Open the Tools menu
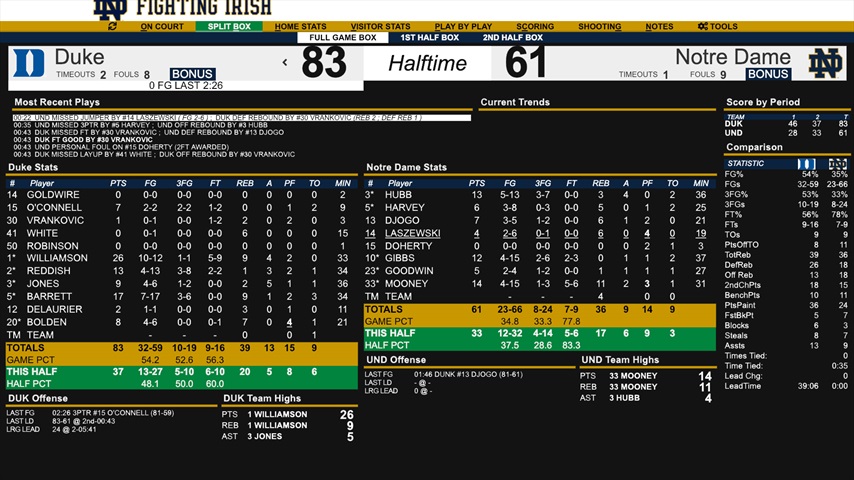 click(723, 27)
